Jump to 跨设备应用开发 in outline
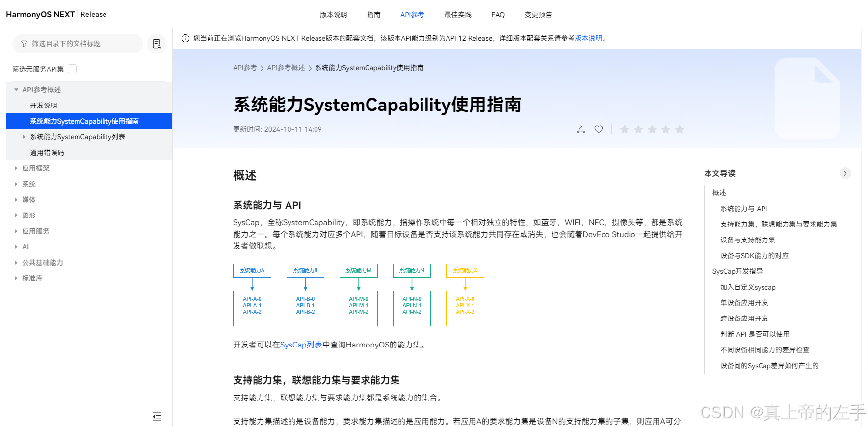The image size is (868, 427). coord(744,319)
